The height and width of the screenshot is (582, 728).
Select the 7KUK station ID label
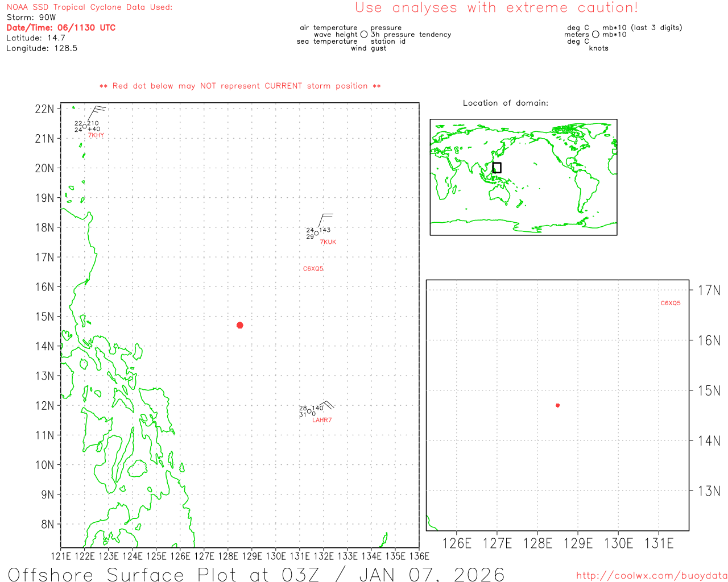pos(328,242)
